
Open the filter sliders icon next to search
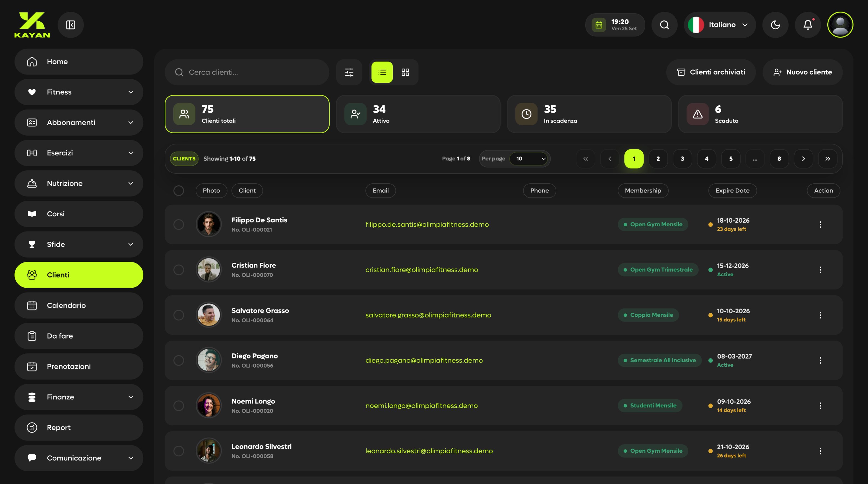pos(349,72)
